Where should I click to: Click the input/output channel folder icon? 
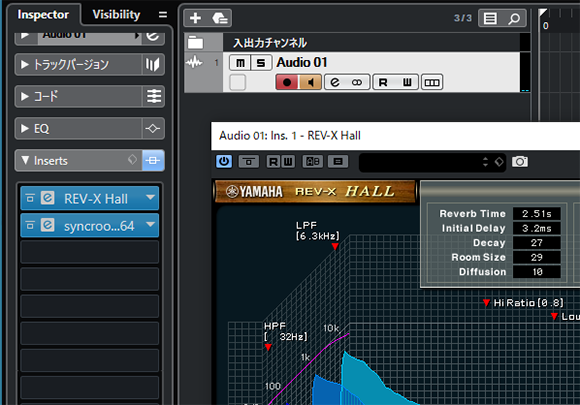pos(195,43)
